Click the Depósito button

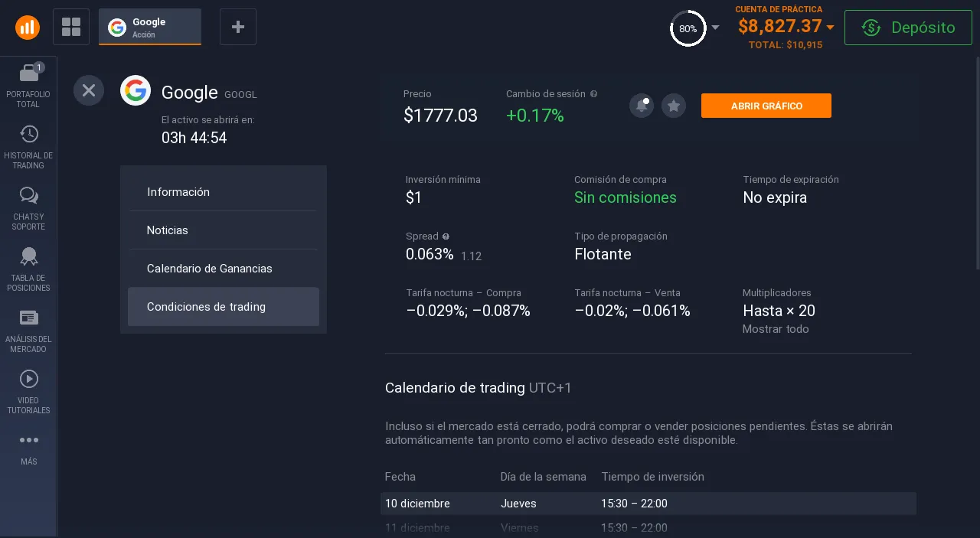[x=908, y=28]
